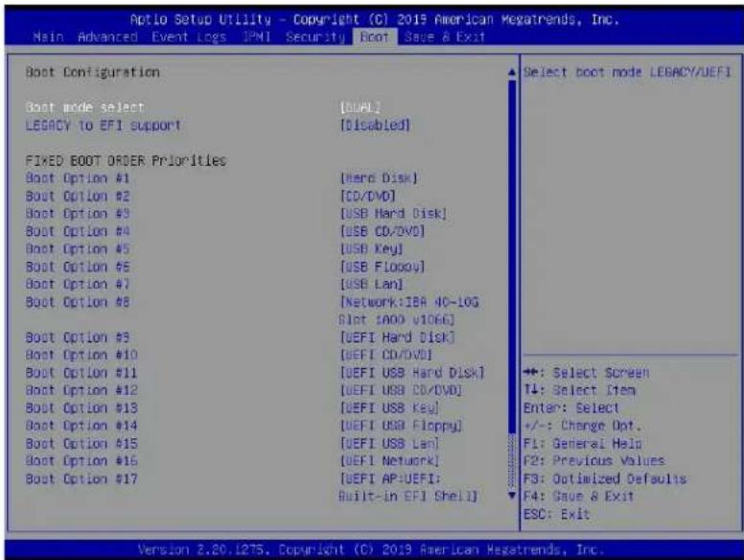This screenshot has width=744, height=560.
Task: Change the [CD/DVD] boot value
Action: 368,196
